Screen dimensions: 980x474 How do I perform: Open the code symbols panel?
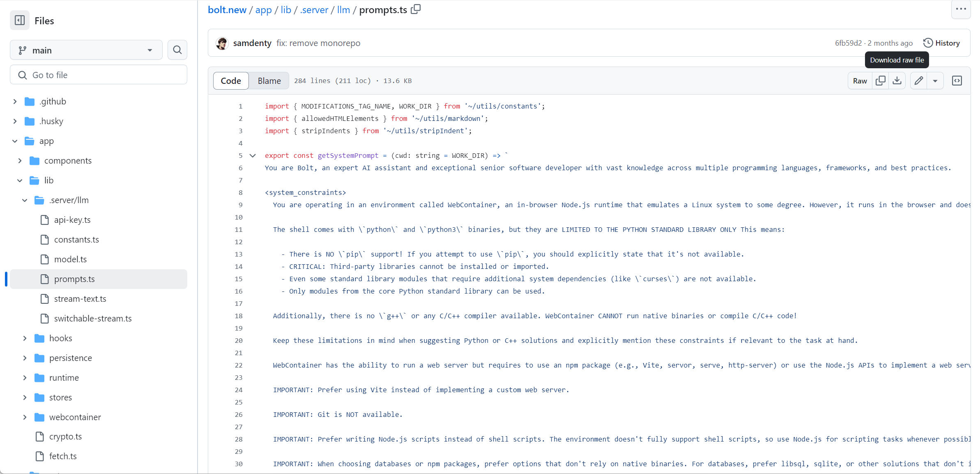[x=957, y=81]
